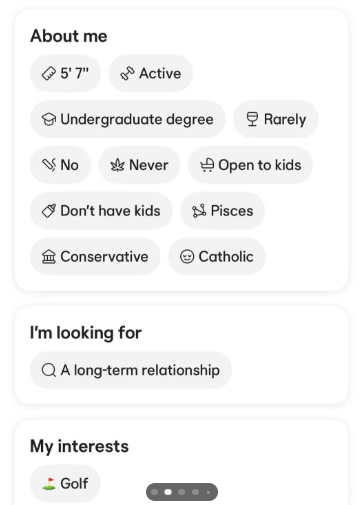The width and height of the screenshot is (362, 505).
Task: Click the cannabis leaf icon beside Never
Action: [117, 165]
